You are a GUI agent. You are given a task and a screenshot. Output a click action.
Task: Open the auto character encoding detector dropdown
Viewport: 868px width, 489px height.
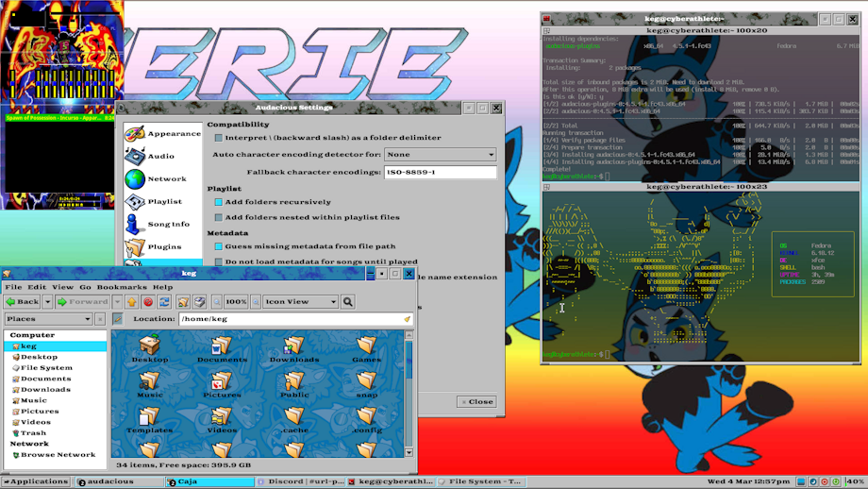[440, 154]
